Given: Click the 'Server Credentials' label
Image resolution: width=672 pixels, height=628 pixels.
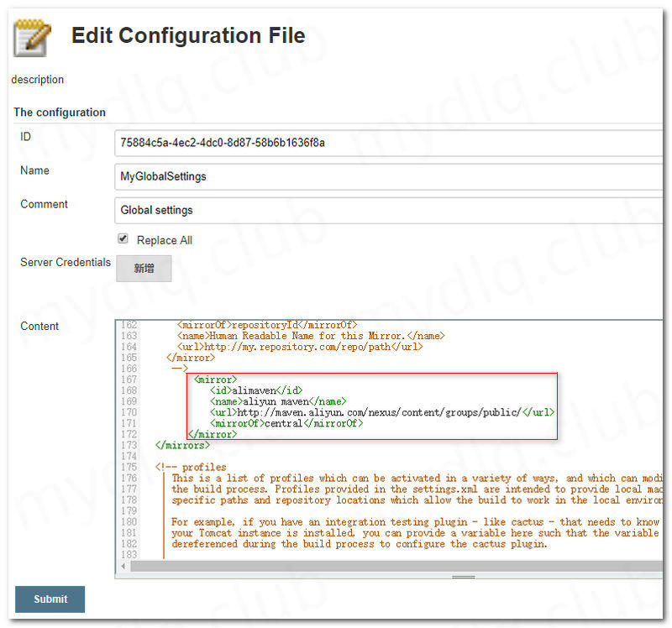Looking at the screenshot, I should (66, 262).
